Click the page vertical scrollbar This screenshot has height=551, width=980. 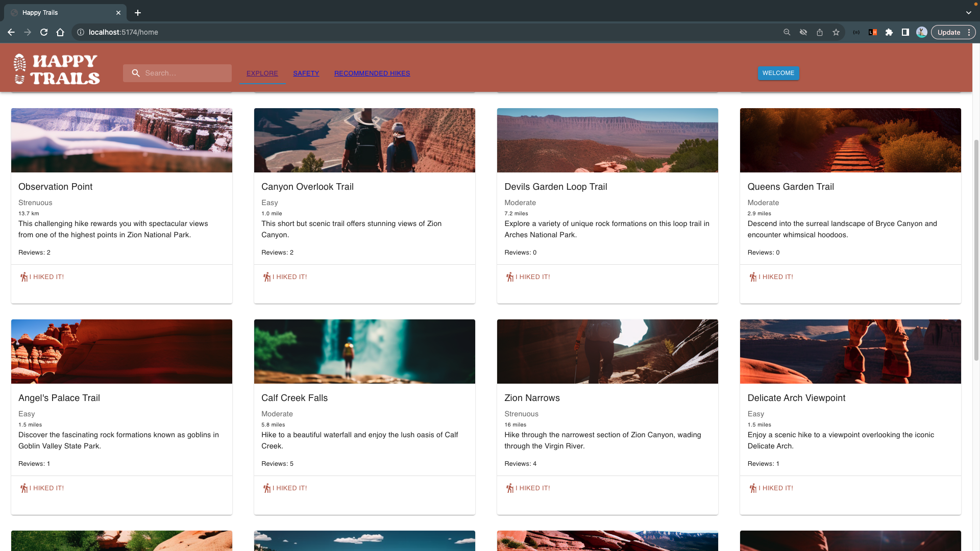[976, 250]
